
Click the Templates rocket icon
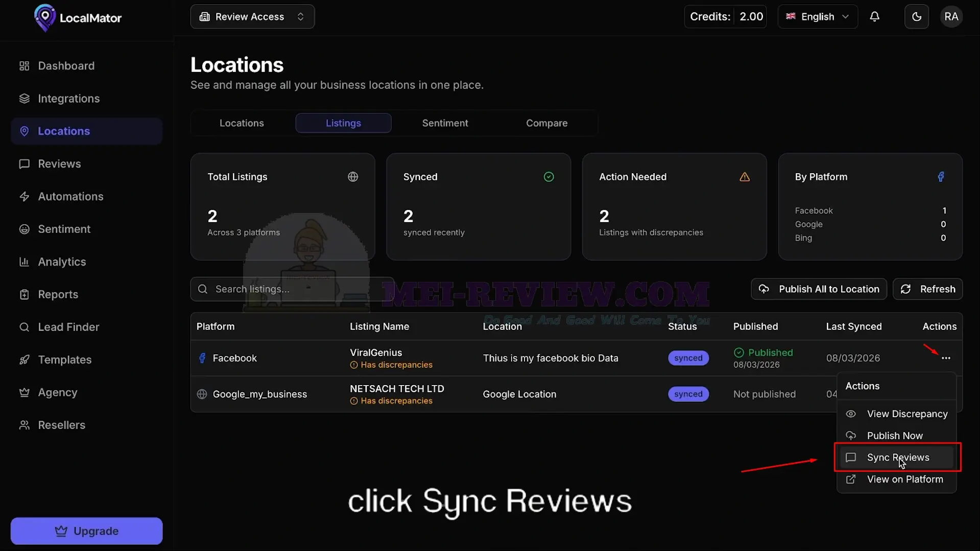[24, 360]
